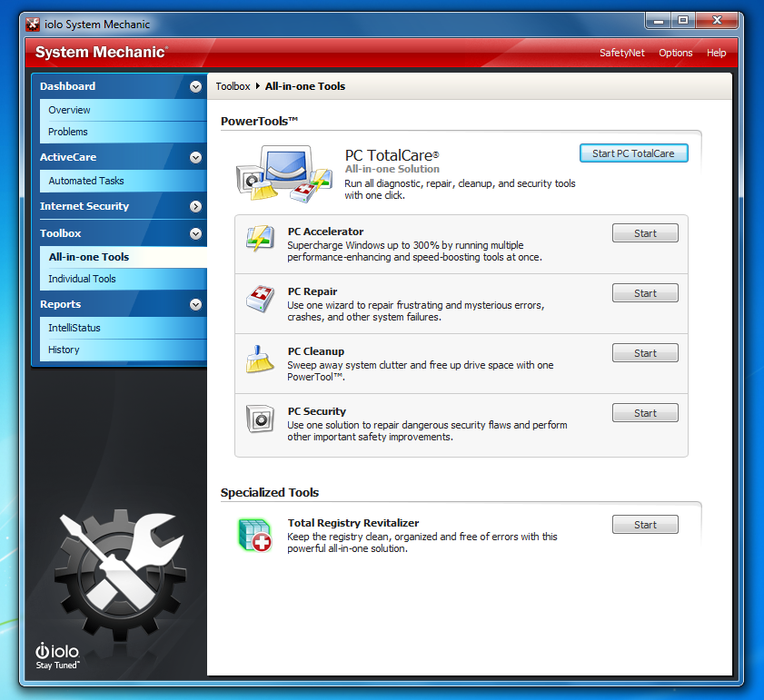Viewport: 764px width, 700px height.
Task: Open Options from the top bar
Action: coord(675,53)
